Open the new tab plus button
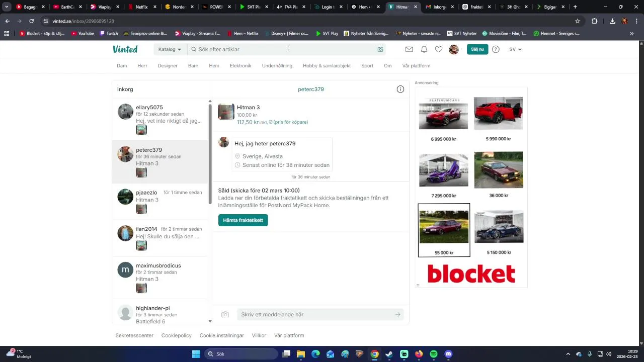The width and height of the screenshot is (644, 362). pyautogui.click(x=575, y=7)
